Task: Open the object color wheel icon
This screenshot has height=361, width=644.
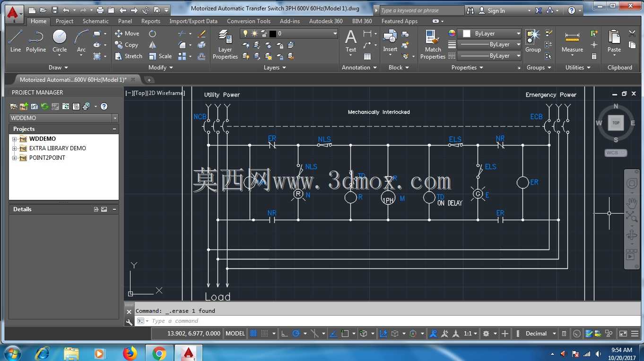Action: tap(452, 34)
